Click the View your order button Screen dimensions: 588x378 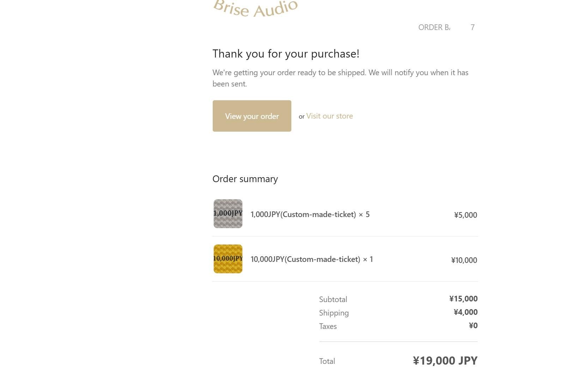pyautogui.click(x=252, y=116)
